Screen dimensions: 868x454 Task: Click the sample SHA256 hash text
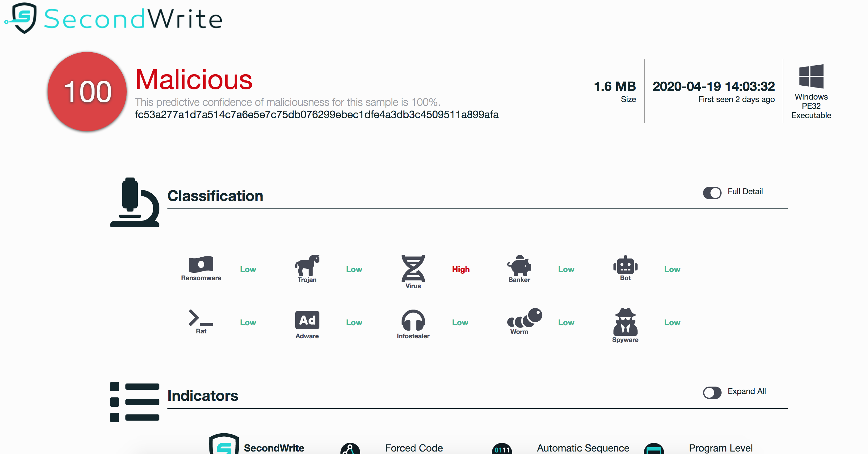click(x=316, y=115)
